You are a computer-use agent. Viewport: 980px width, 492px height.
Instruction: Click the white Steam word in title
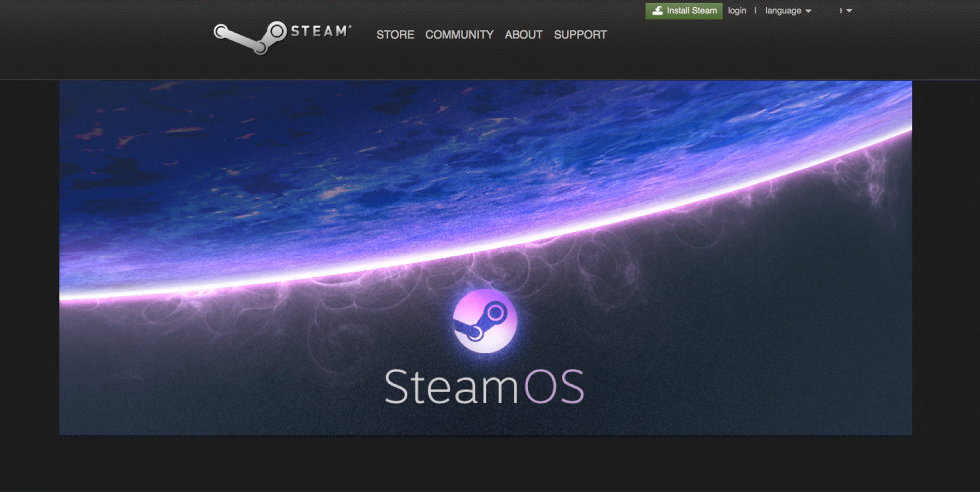[451, 387]
